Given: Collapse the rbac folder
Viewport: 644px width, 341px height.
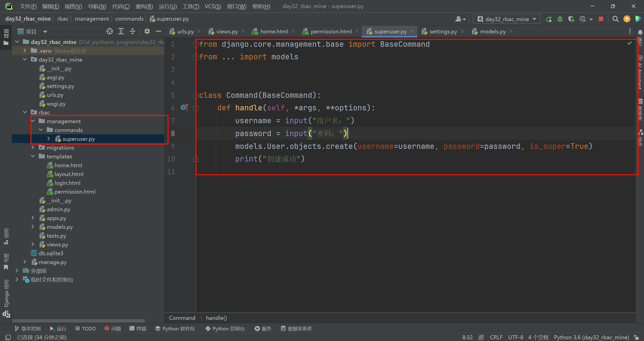Looking at the screenshot, I should point(25,112).
